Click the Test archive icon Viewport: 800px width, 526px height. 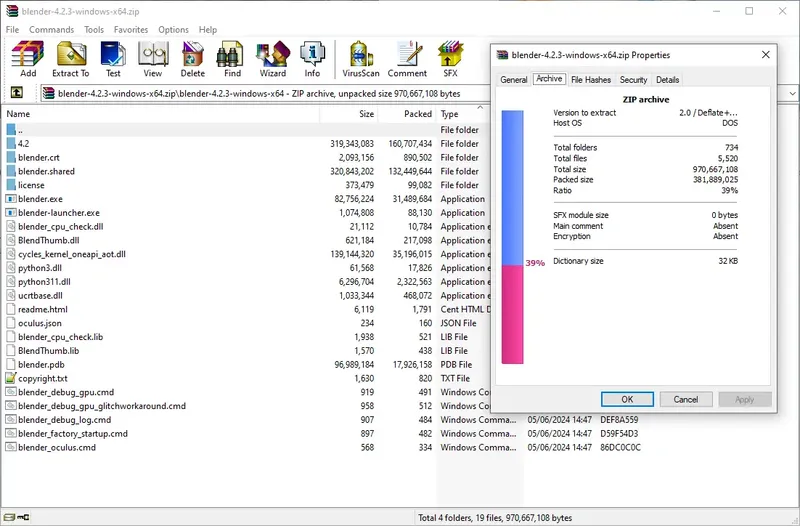coord(113,54)
